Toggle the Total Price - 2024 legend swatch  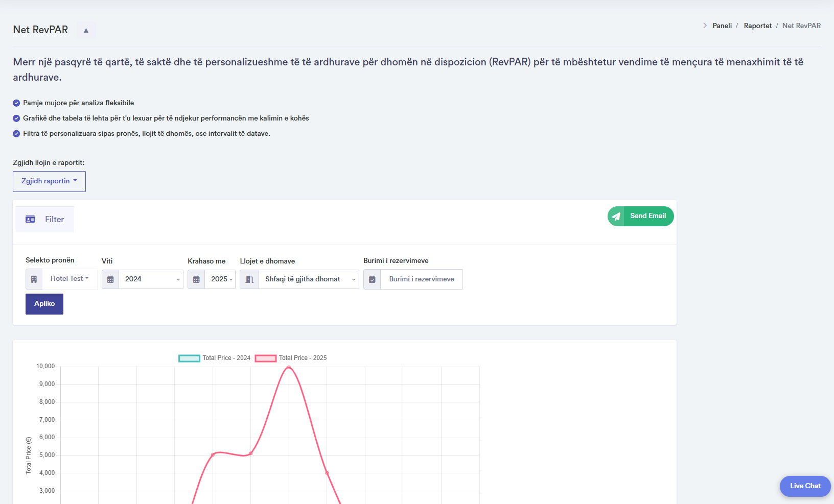coord(189,358)
